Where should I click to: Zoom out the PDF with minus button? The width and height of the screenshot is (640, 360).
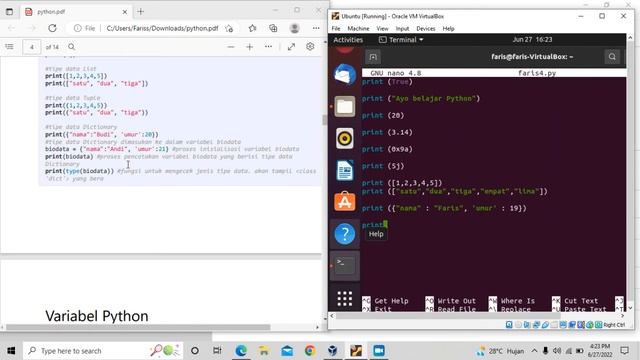(x=231, y=47)
